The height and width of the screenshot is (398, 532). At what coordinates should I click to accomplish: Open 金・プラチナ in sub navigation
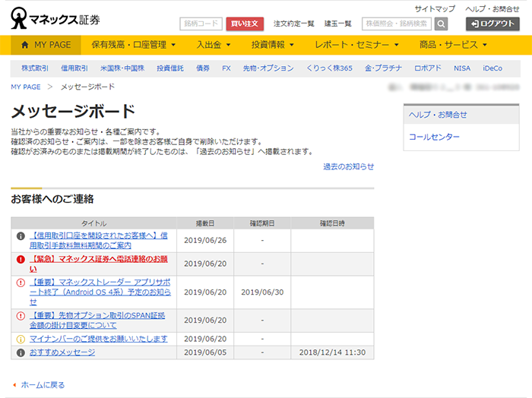pos(383,68)
